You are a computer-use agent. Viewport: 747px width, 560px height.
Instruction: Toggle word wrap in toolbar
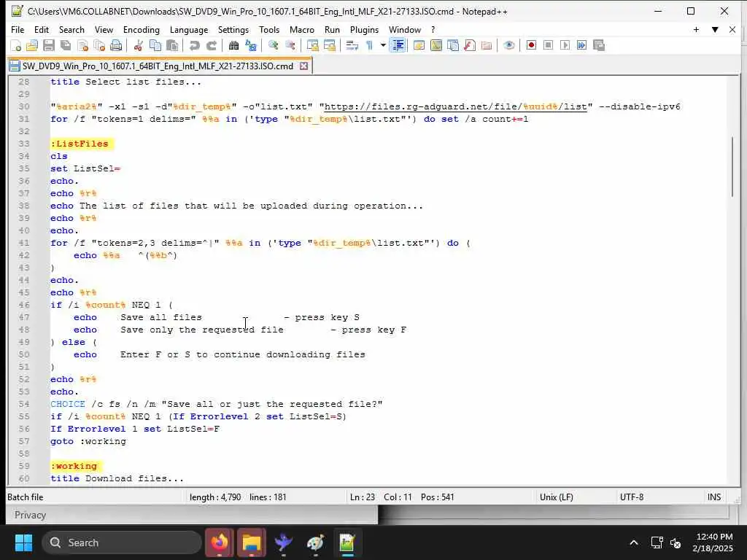[352, 46]
